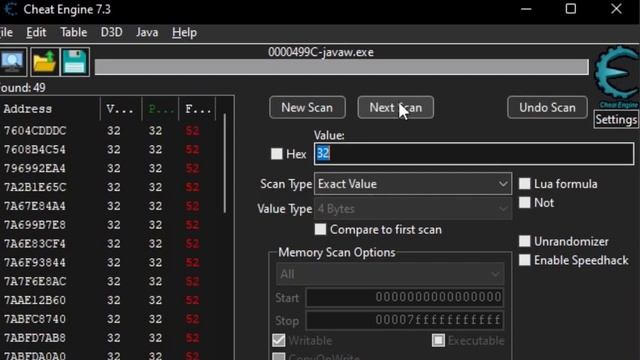Toggle Enable Speedhack checkbox
The image size is (640, 360).
[x=524, y=260]
